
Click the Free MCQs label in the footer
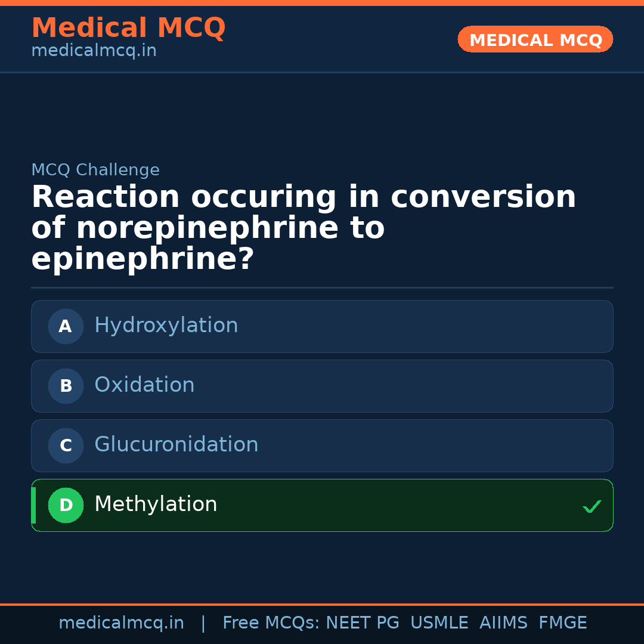point(271,623)
